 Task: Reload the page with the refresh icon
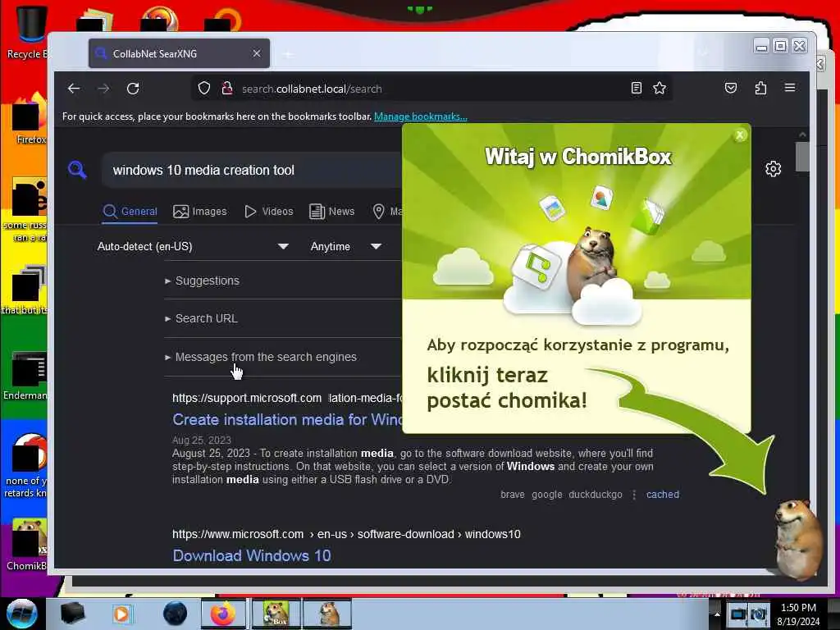click(x=133, y=89)
